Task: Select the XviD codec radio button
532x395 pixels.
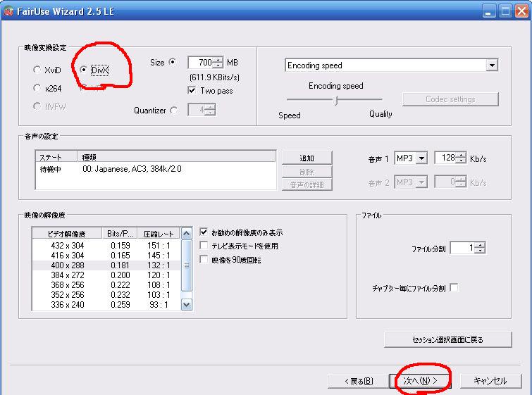Action: 37,70
